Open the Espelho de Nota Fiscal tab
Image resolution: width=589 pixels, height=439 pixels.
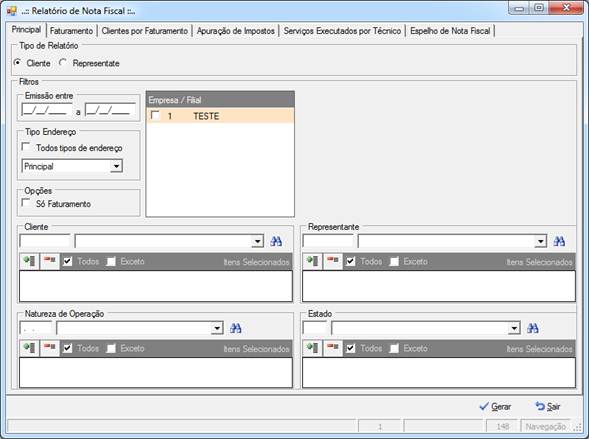[x=450, y=31]
